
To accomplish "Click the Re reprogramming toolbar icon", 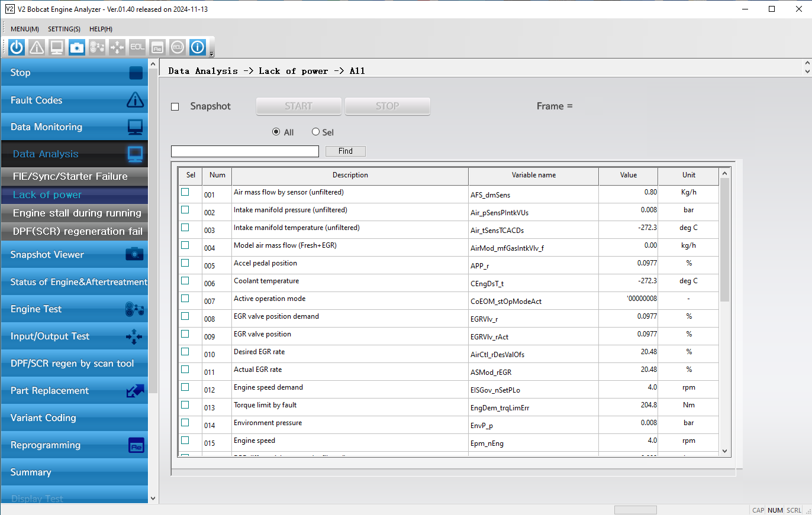I will 157,47.
